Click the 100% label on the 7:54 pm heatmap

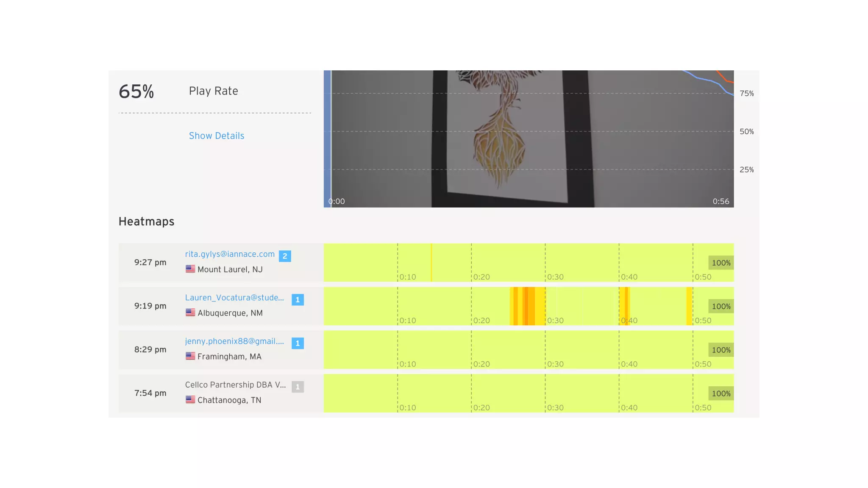tap(721, 394)
